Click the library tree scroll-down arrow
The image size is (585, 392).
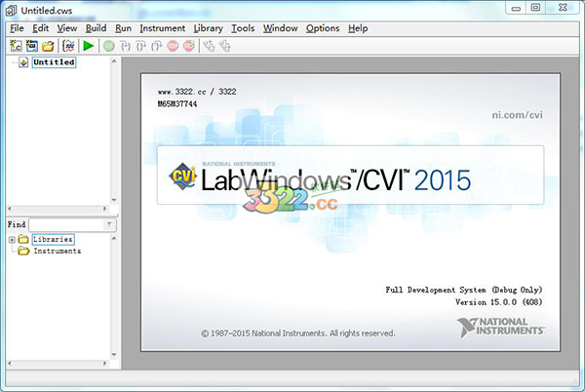(114, 355)
